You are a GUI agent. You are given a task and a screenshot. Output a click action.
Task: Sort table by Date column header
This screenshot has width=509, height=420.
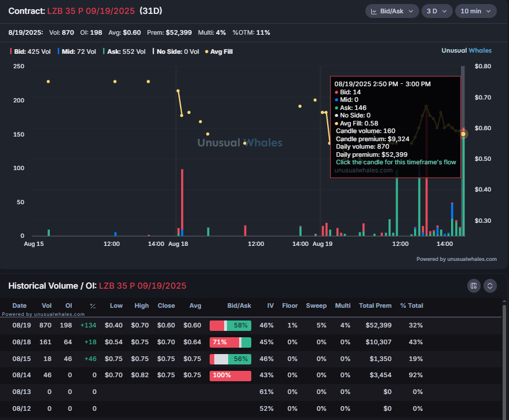coord(20,305)
